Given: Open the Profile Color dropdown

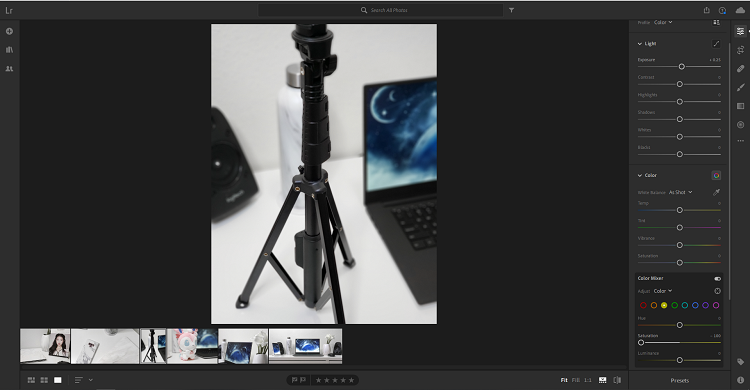Looking at the screenshot, I should 663,22.
